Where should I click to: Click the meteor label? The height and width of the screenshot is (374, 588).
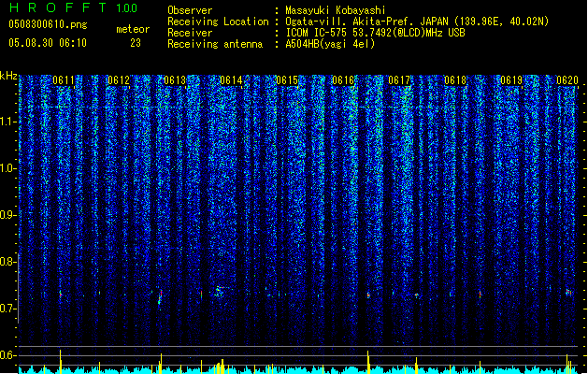(x=133, y=29)
